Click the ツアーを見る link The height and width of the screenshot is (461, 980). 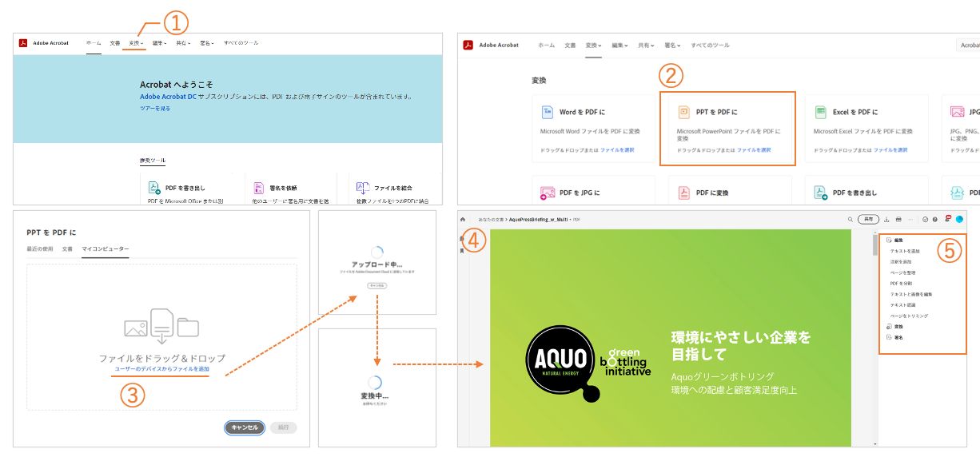(x=155, y=109)
